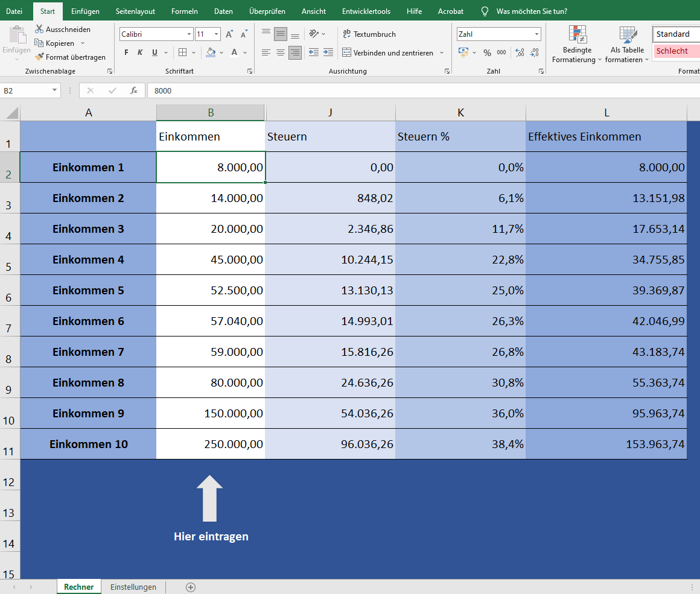Open the Calibri font name dropdown
Screen dimensions: 700x594
pyautogui.click(x=189, y=34)
